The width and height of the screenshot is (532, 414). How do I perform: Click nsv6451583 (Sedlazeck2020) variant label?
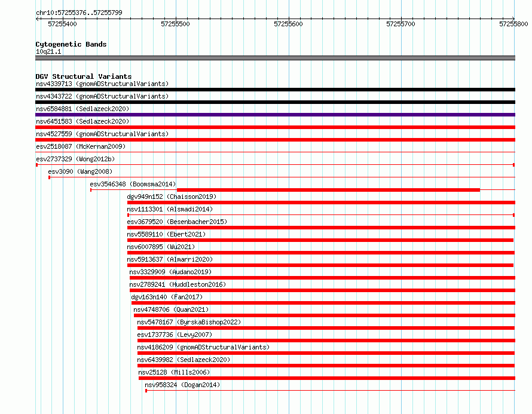coord(82,121)
